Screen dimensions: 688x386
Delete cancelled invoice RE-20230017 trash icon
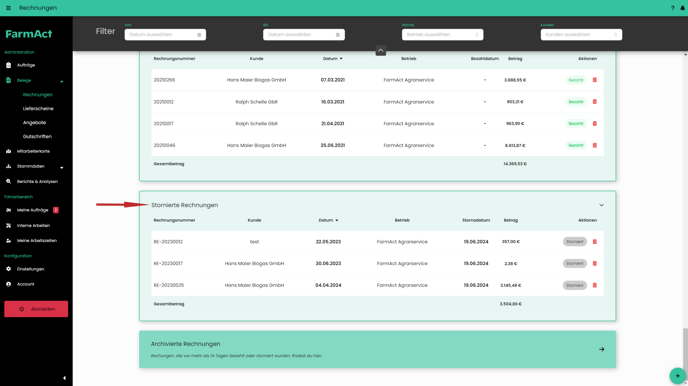(x=595, y=264)
